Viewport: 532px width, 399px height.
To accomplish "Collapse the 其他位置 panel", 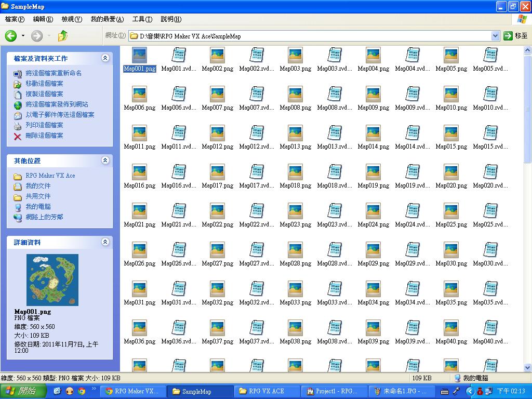I will [105, 160].
